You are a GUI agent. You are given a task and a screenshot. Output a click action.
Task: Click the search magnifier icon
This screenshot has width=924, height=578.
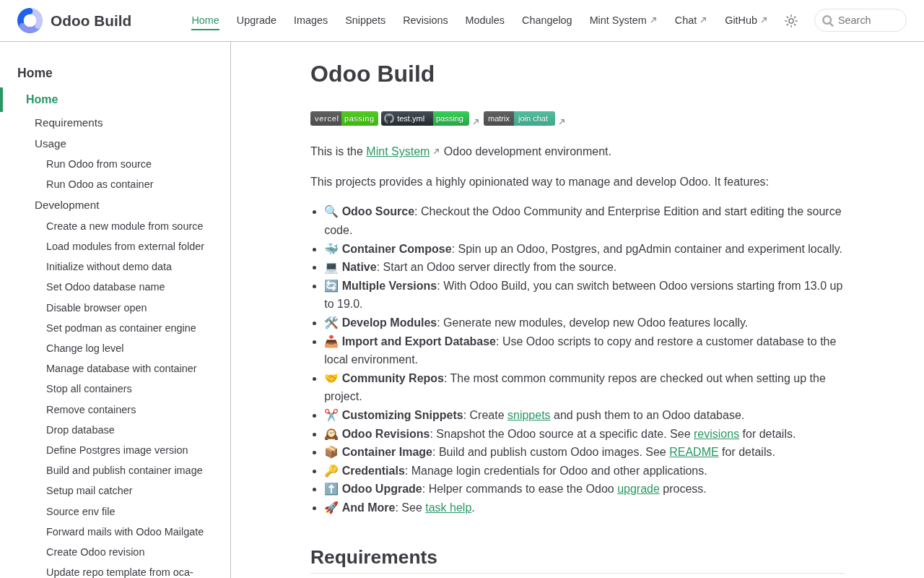[827, 21]
